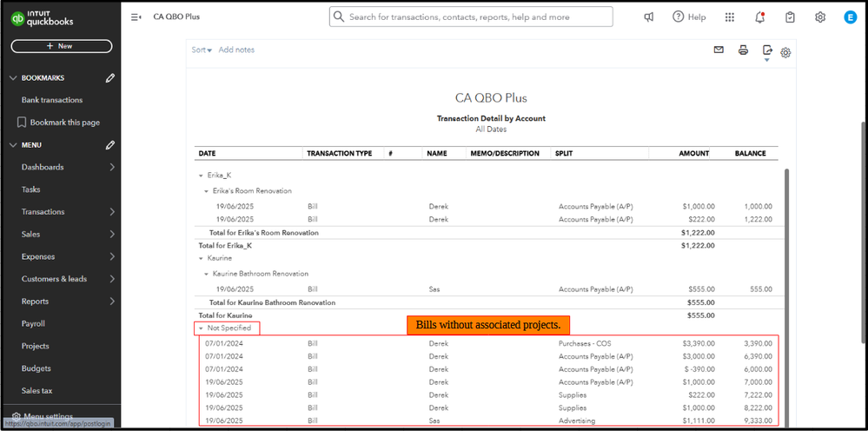Open the Budgets menu item
The height and width of the screenshot is (431, 868).
[36, 368]
